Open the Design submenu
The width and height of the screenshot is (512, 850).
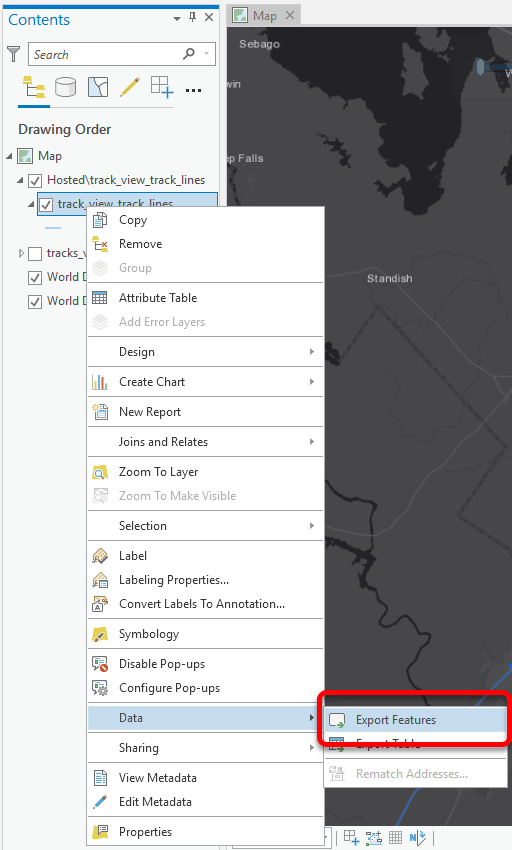point(206,352)
